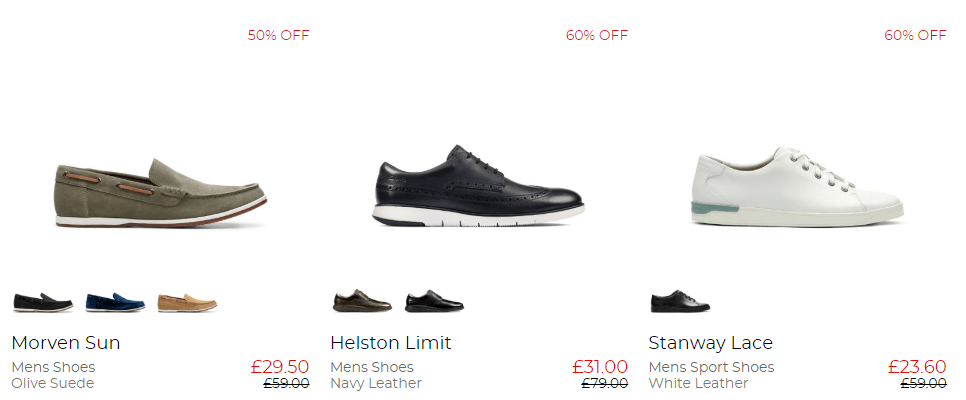Click the 50% OFF label
This screenshot has width=966, height=400.
click(x=278, y=35)
